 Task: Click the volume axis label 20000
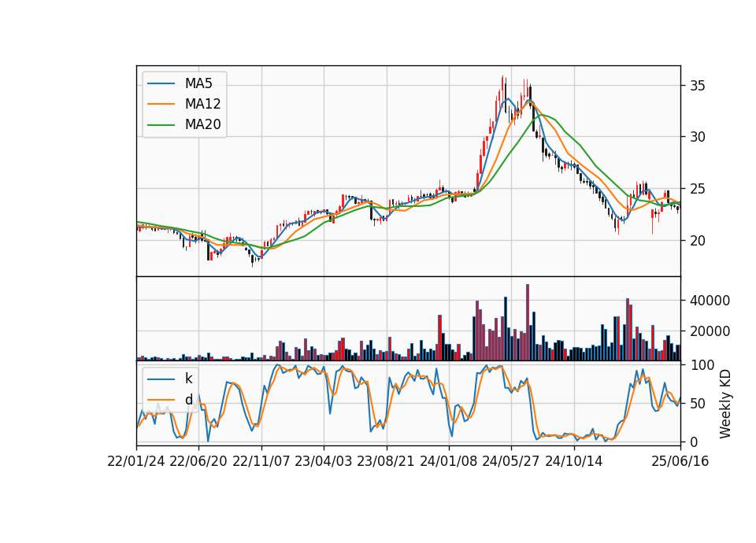710,331
